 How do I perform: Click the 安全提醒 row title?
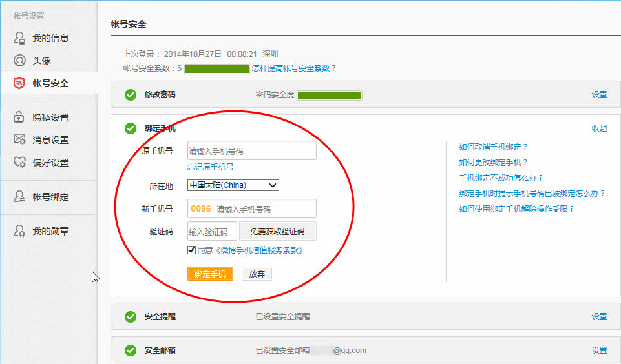tap(160, 316)
